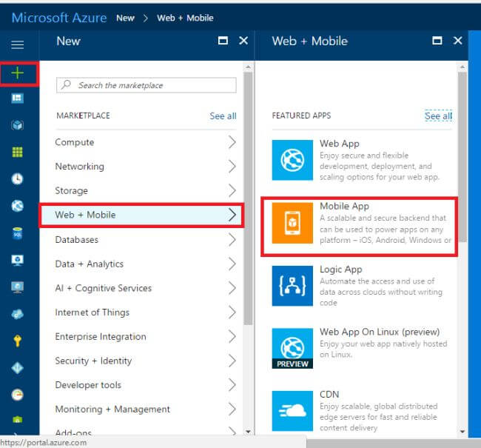The image size is (481, 448).
Task: Click the Web + Mobile blade scrollbar thumb
Action: click(x=462, y=157)
